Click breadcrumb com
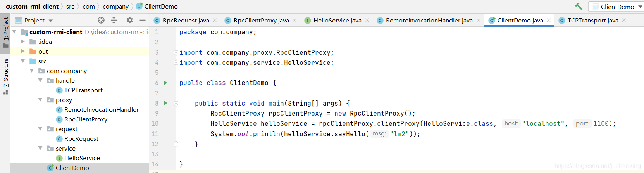This screenshot has height=173, width=644. click(x=88, y=6)
